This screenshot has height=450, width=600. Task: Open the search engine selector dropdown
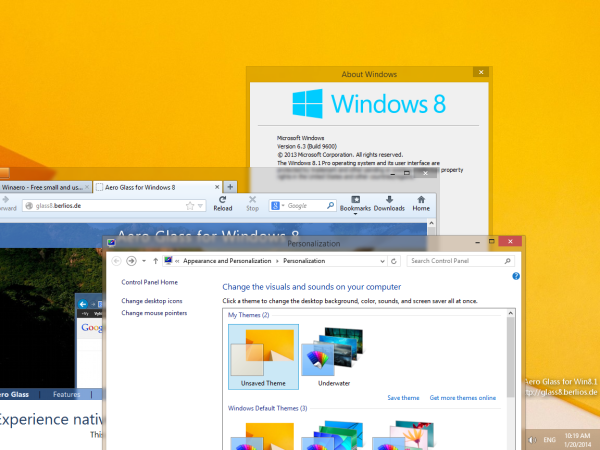[x=278, y=205]
